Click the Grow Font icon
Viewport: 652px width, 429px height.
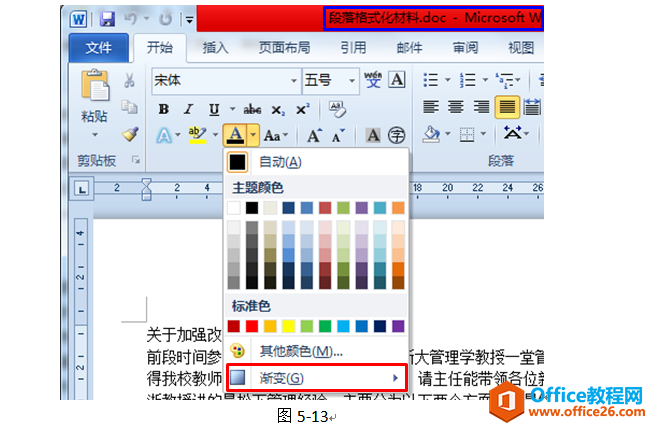pos(314,135)
